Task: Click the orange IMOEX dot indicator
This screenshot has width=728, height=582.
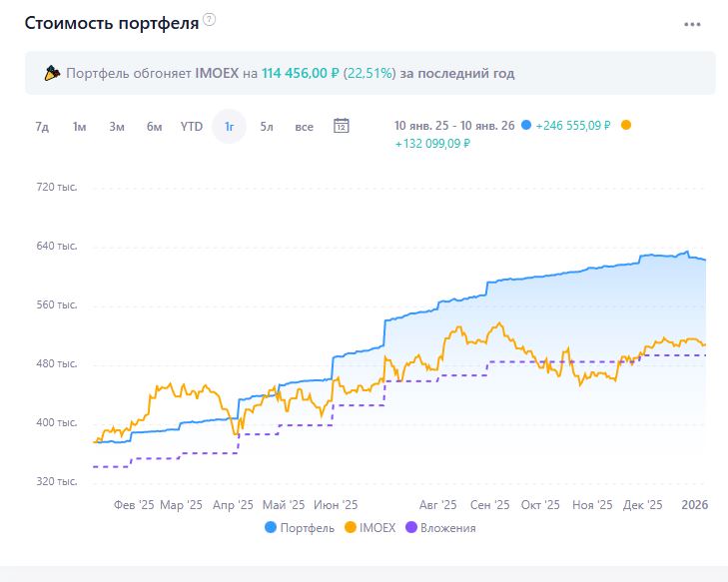Action: [x=626, y=126]
